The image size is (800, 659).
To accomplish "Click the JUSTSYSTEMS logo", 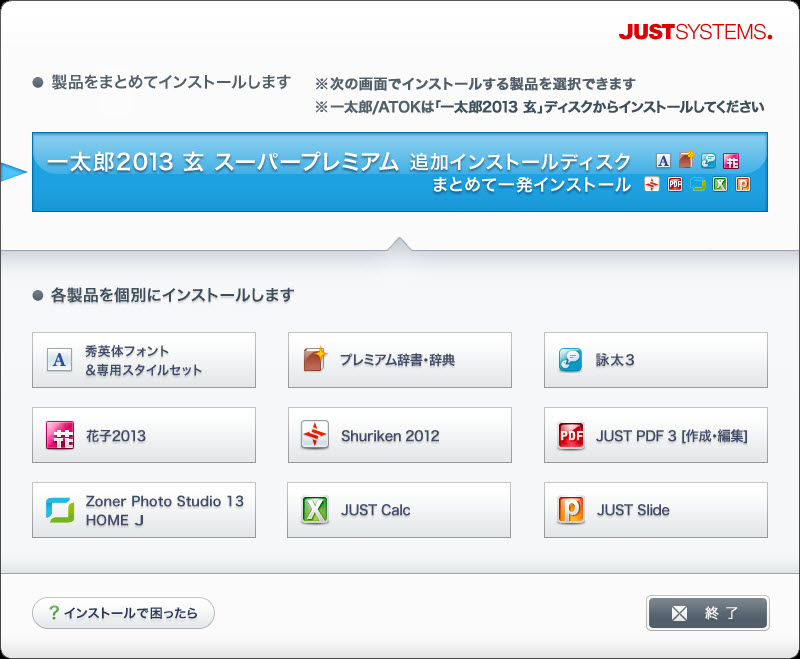I will point(695,32).
